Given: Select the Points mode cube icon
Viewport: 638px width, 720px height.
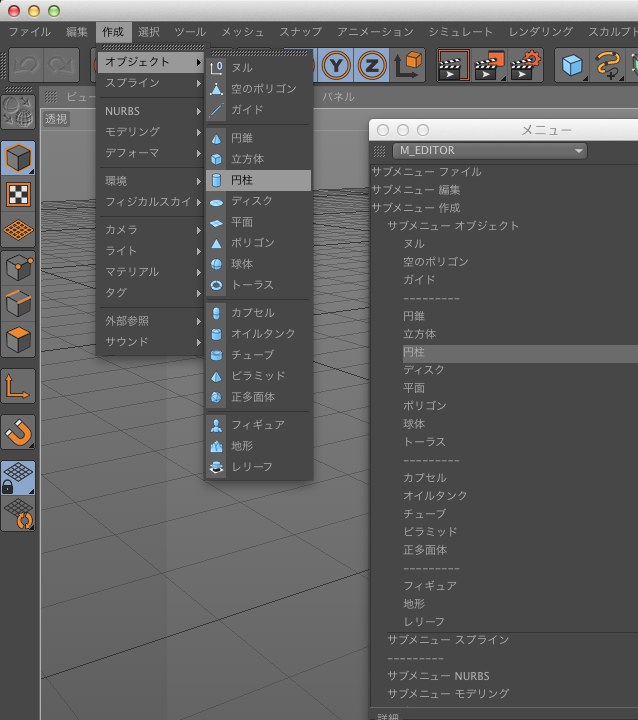Looking at the screenshot, I should tap(18, 268).
